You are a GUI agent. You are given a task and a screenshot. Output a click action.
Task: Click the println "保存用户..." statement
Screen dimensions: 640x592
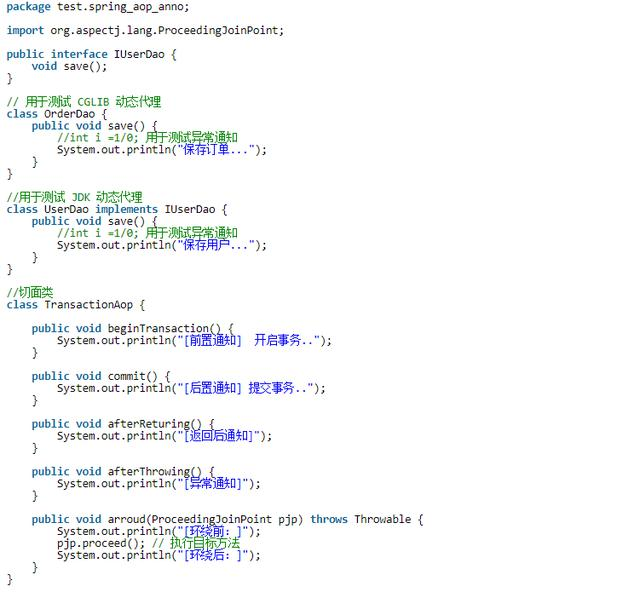coord(162,245)
